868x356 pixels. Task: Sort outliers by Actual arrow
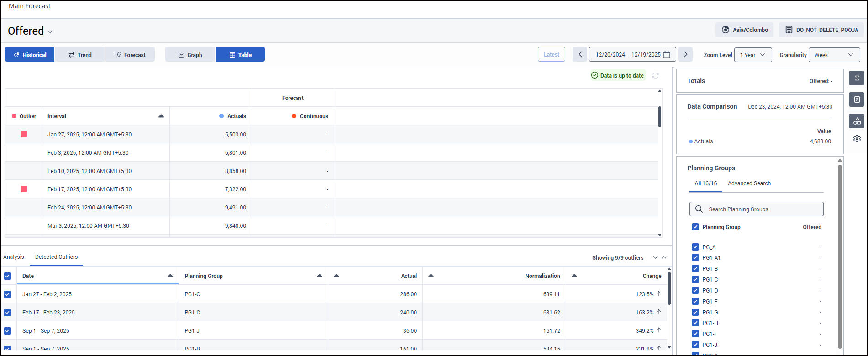click(337, 276)
